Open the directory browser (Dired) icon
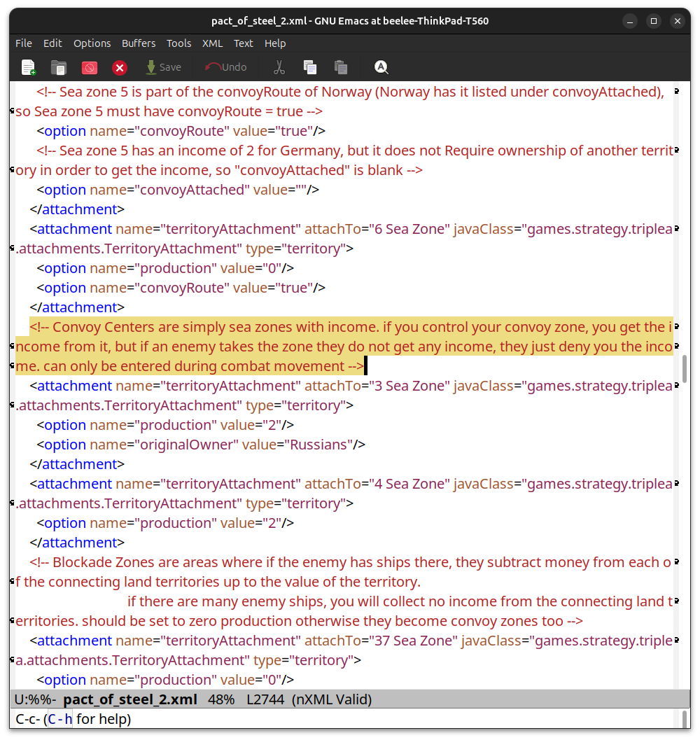700x740 pixels. tap(59, 67)
